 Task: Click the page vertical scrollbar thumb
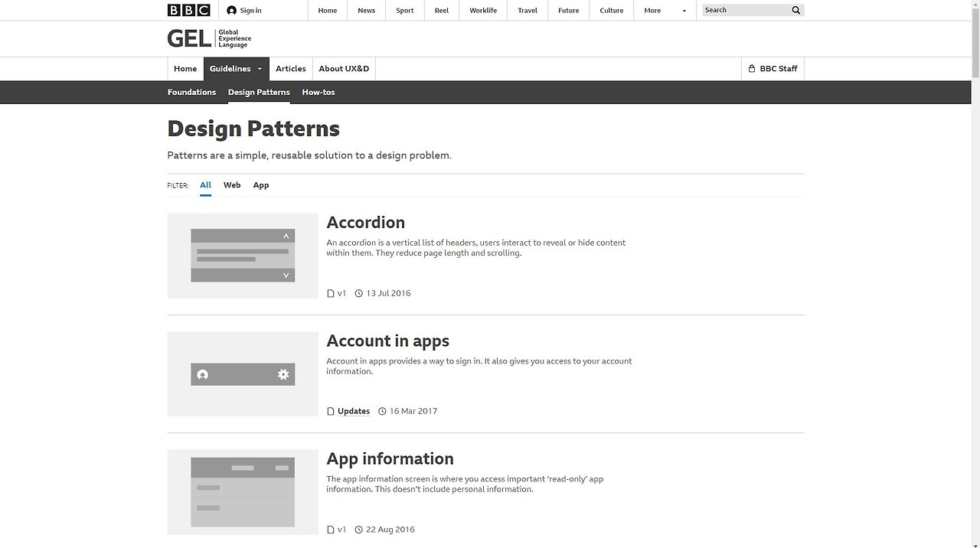click(975, 44)
